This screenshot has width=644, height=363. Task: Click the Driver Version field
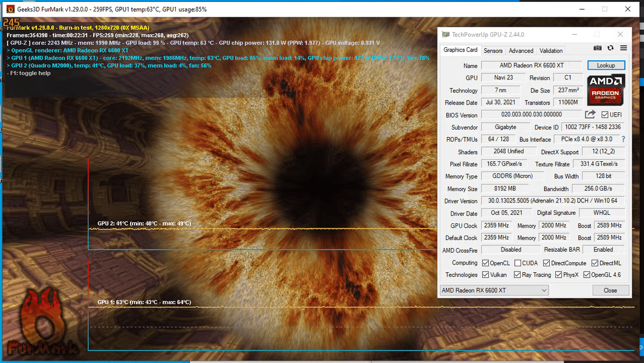point(553,201)
